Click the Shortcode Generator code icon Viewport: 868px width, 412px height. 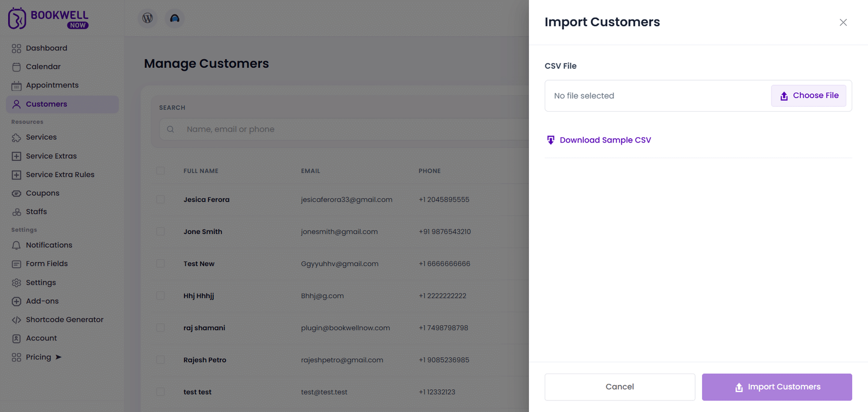[16, 320]
